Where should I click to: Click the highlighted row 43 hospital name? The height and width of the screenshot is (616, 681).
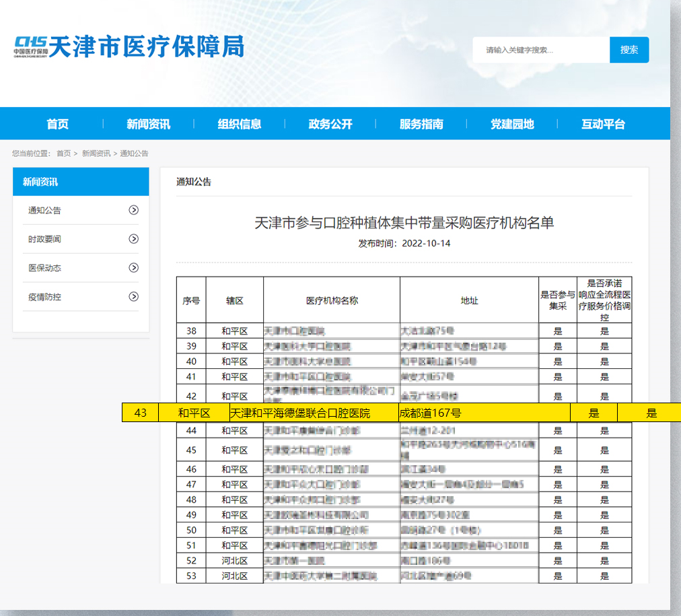click(300, 413)
